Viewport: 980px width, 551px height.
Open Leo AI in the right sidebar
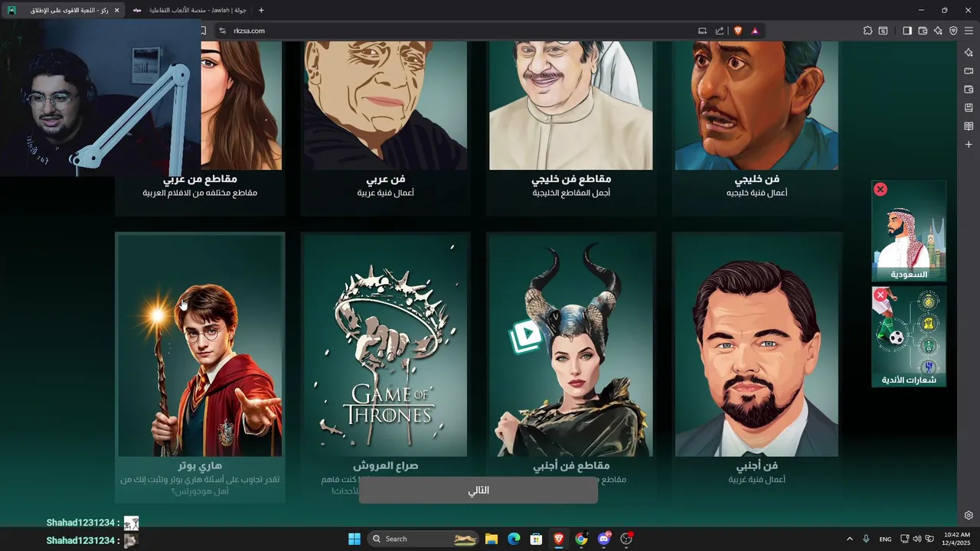pyautogui.click(x=969, y=52)
